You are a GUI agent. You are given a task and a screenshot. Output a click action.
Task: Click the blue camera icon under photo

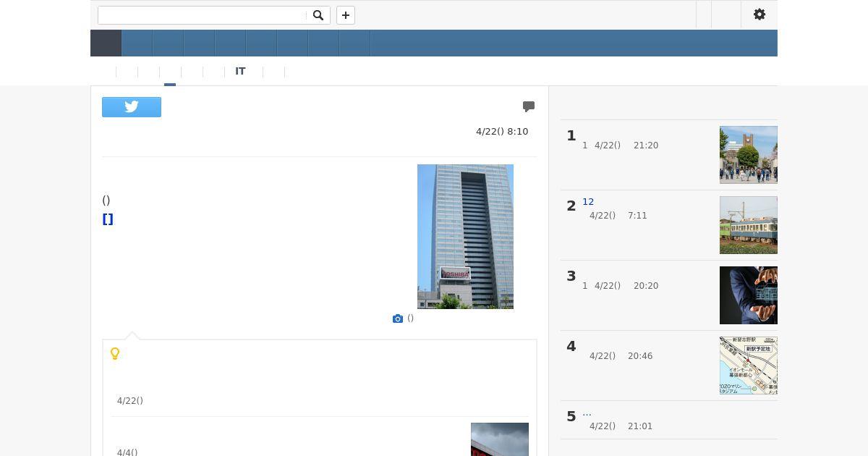(x=398, y=318)
